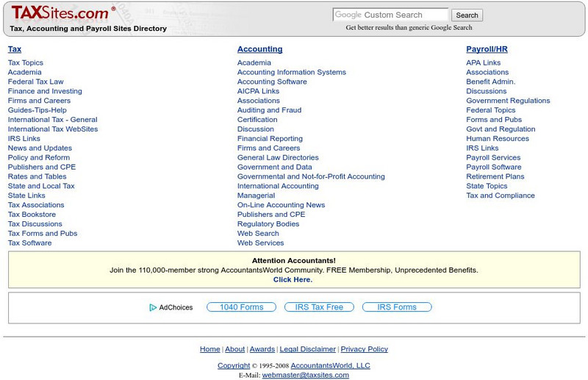Image resolution: width=588 pixels, height=380 pixels.
Task: Open Tax Forms and Pubs
Action: click(x=43, y=233)
